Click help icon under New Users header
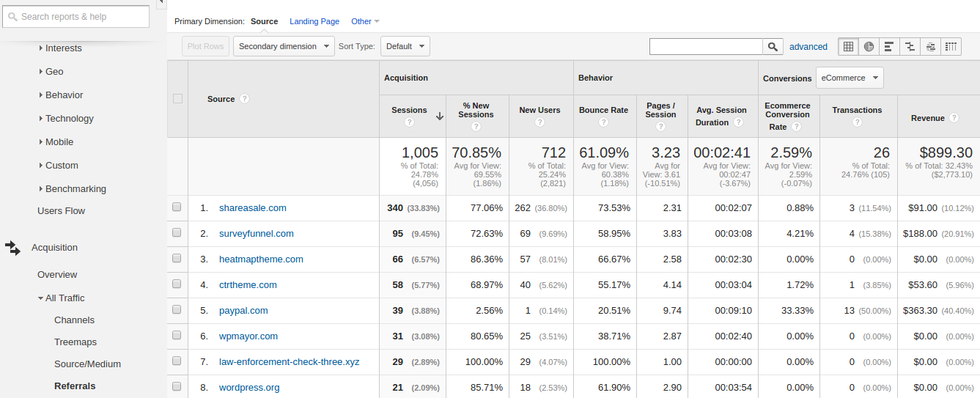The image size is (980, 398). [x=539, y=122]
